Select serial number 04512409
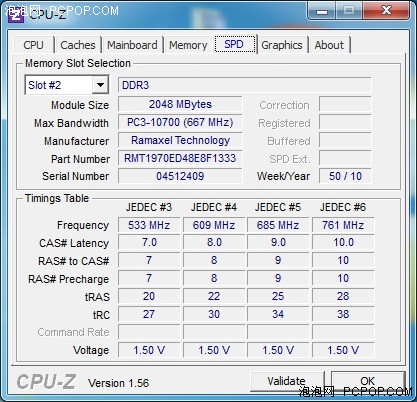417x402 pixels. (180, 176)
